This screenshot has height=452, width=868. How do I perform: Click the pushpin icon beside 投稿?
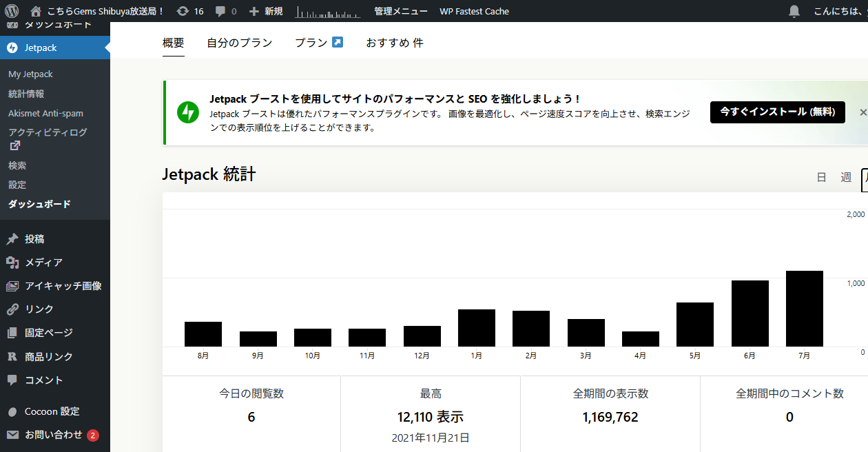(12, 239)
